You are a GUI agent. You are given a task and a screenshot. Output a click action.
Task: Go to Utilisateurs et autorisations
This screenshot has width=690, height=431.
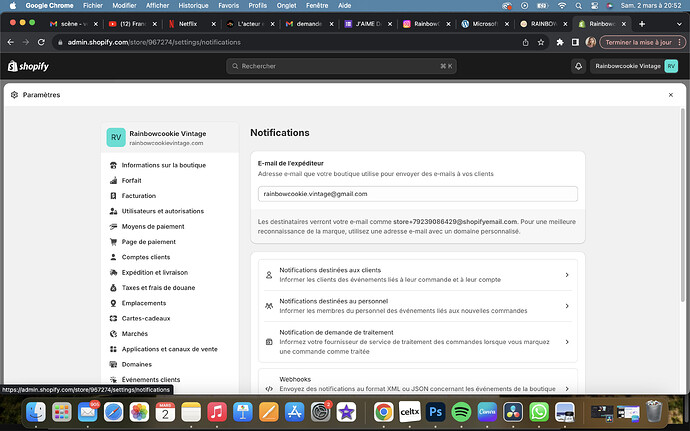click(163, 211)
